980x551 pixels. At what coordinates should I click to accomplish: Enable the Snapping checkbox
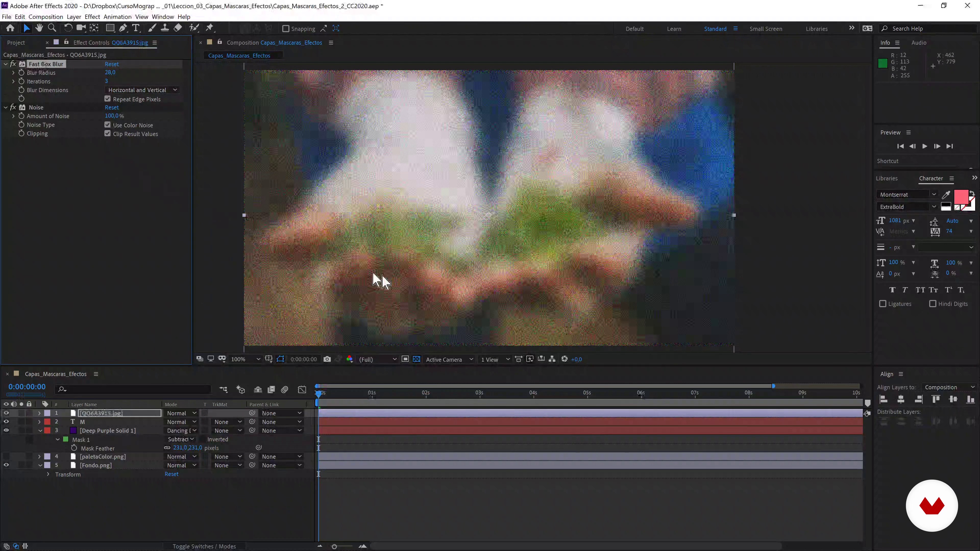[286, 29]
